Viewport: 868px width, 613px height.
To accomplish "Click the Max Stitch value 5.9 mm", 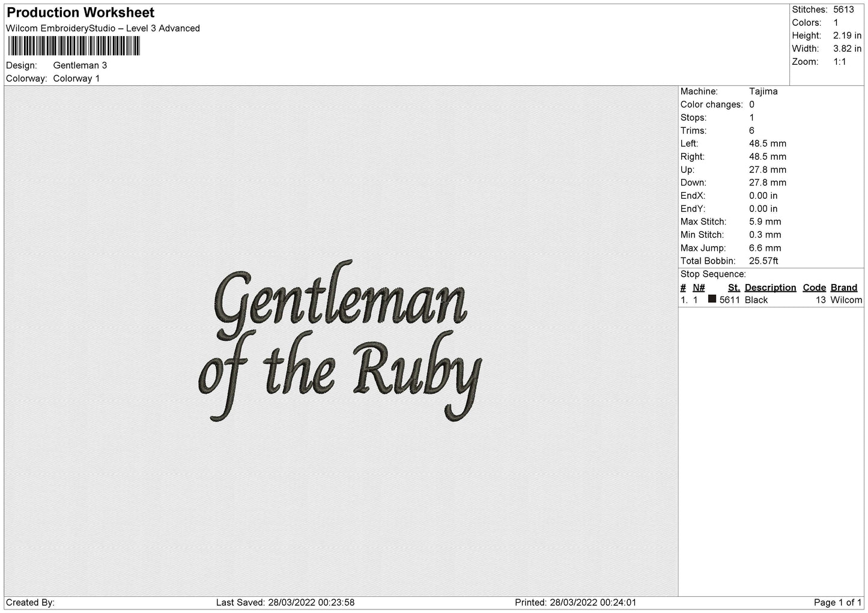I will [x=765, y=222].
